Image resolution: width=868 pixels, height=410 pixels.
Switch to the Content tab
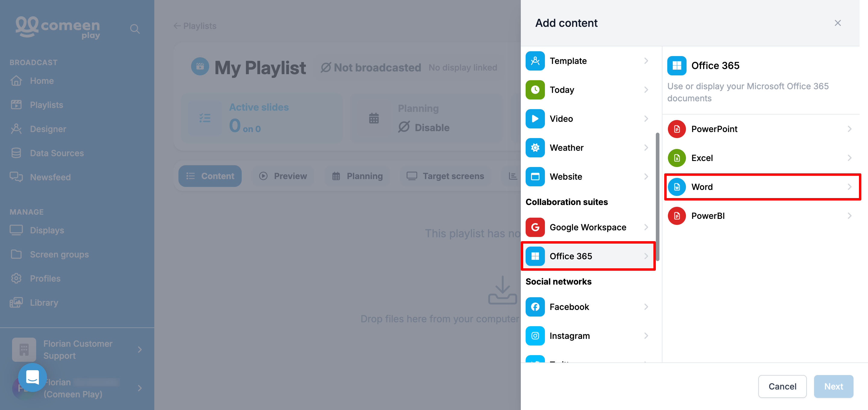(210, 176)
